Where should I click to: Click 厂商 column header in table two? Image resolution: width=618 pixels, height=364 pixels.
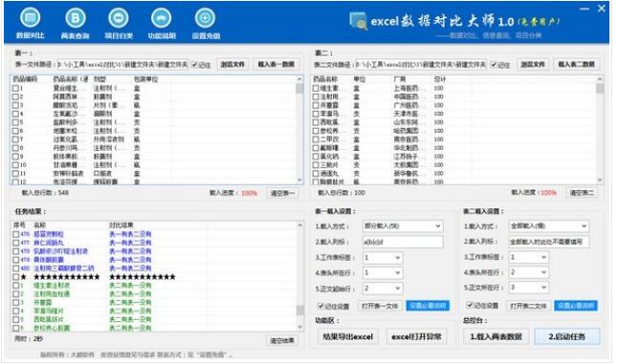click(400, 79)
